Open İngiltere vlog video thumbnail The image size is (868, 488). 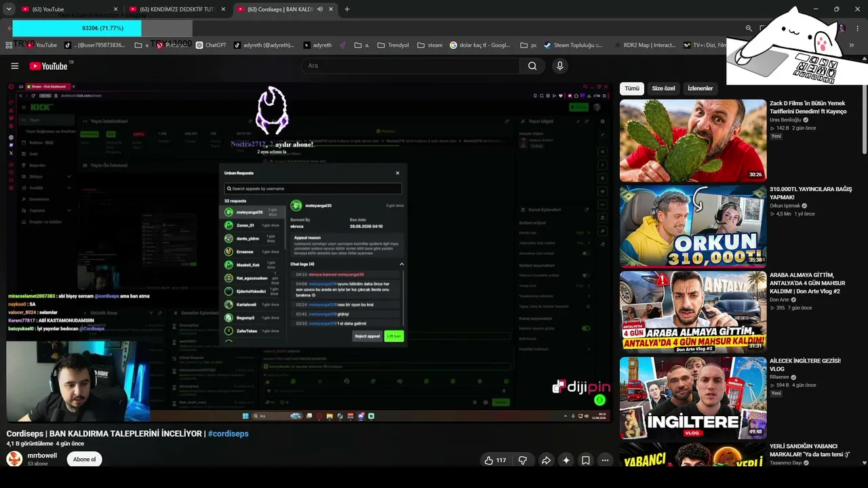693,398
